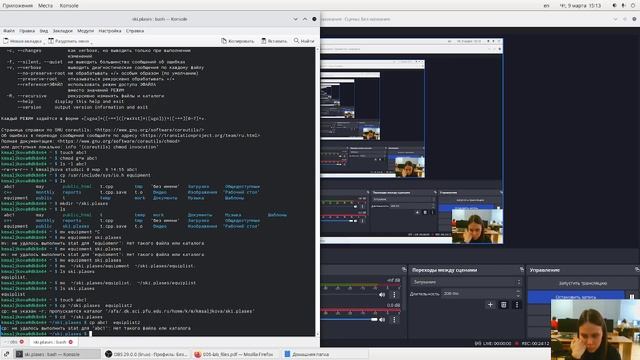The image size is (640, 360).
Task: Open transition properties three-dot menu
Action: [x=517, y=305]
